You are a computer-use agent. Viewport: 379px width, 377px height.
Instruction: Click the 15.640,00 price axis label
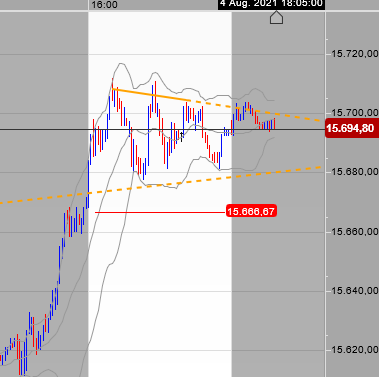[355, 291]
